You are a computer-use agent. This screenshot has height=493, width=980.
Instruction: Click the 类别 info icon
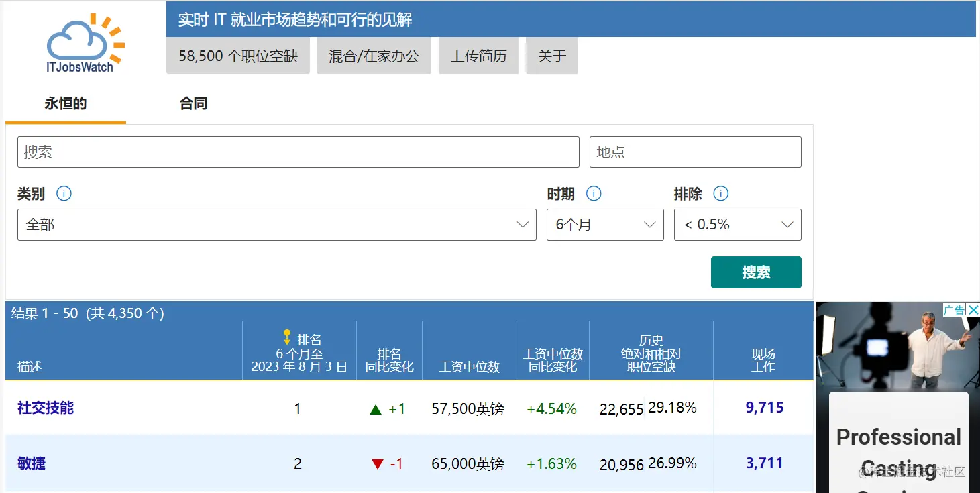click(x=64, y=193)
